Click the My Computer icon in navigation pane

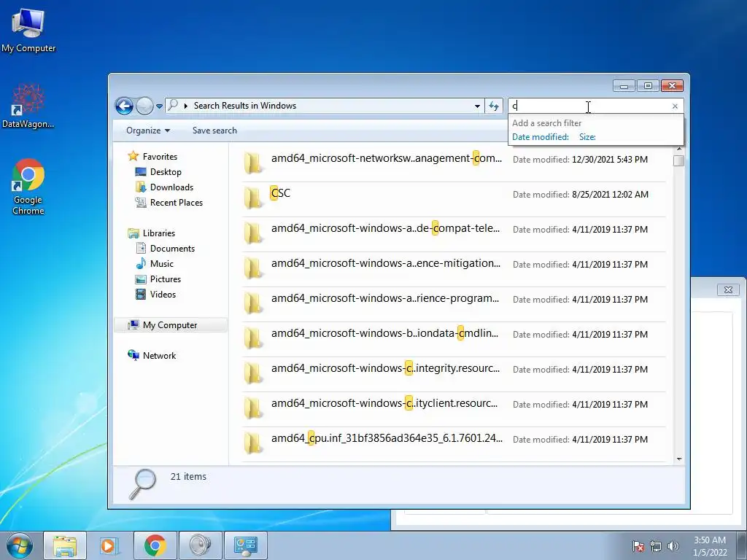pos(133,324)
